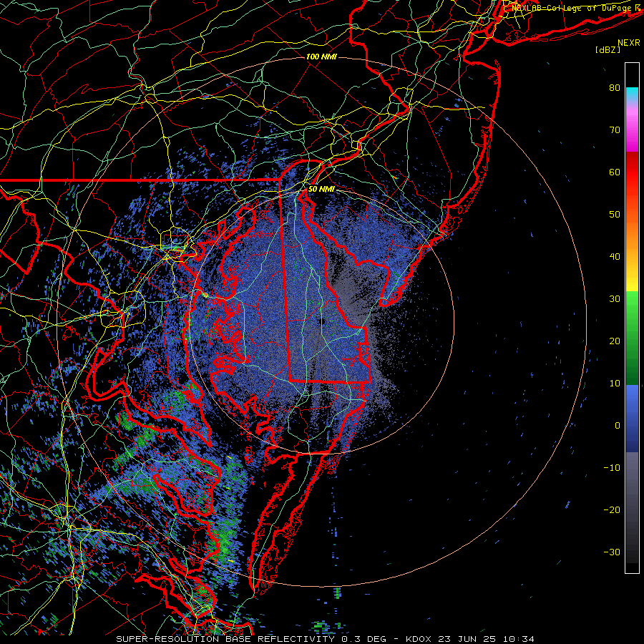Image resolution: width=644 pixels, height=644 pixels.
Task: Click the green band of the color bar
Action: pos(632,338)
